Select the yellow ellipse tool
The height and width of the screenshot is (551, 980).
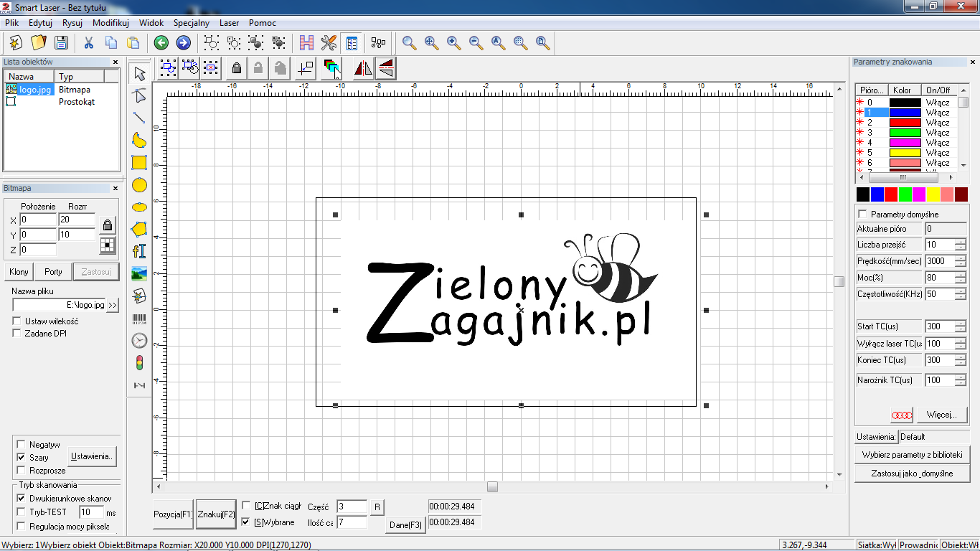(x=139, y=207)
